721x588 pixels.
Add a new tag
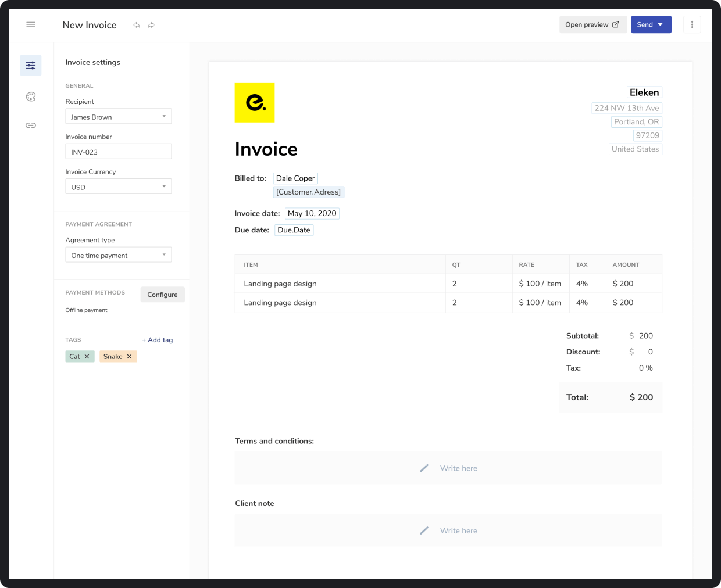click(x=158, y=340)
